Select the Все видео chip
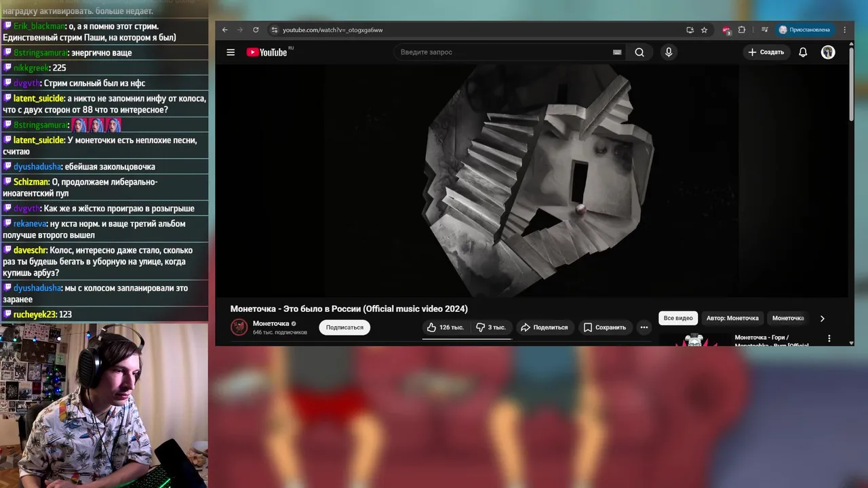Image resolution: width=868 pixels, height=488 pixels. click(678, 318)
